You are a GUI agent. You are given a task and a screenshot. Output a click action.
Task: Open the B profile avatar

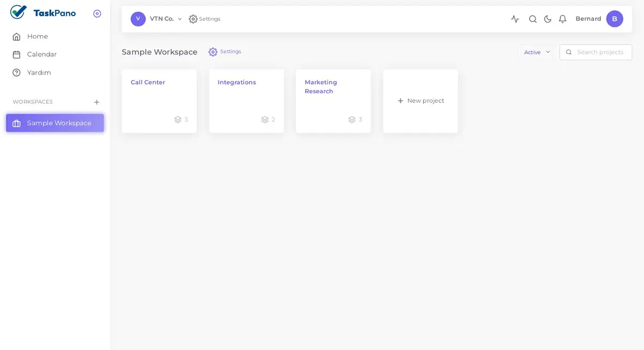coord(614,19)
